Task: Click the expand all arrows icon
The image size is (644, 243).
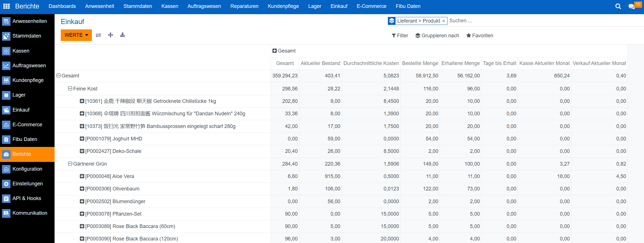Action: 111,35
